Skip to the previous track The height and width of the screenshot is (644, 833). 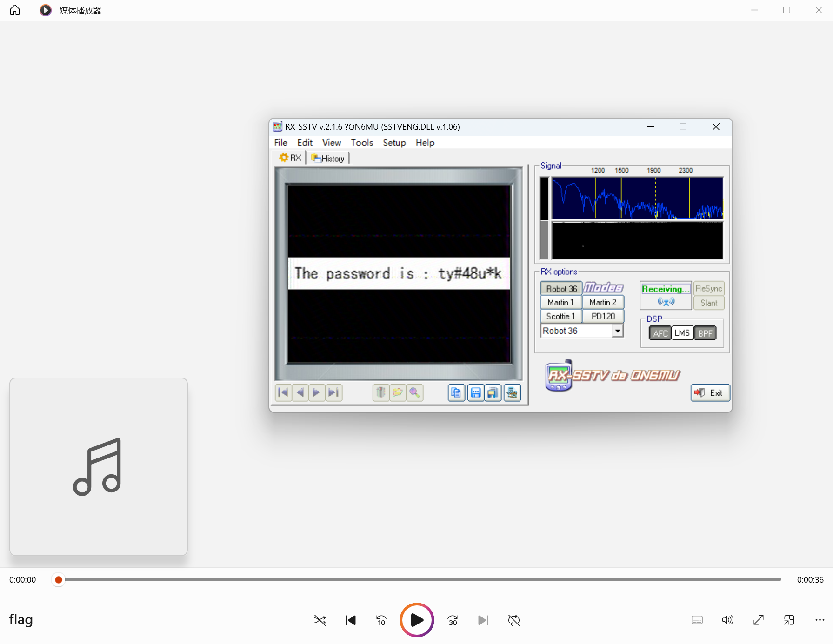pyautogui.click(x=351, y=620)
